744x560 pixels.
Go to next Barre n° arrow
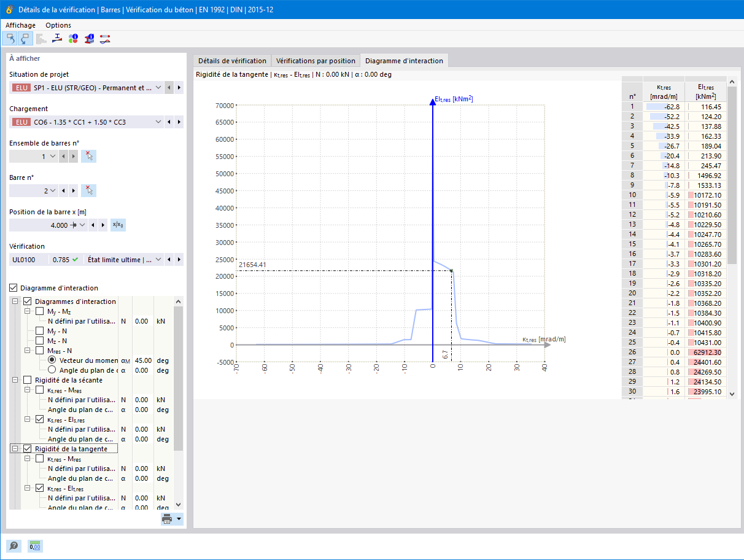[x=74, y=191]
